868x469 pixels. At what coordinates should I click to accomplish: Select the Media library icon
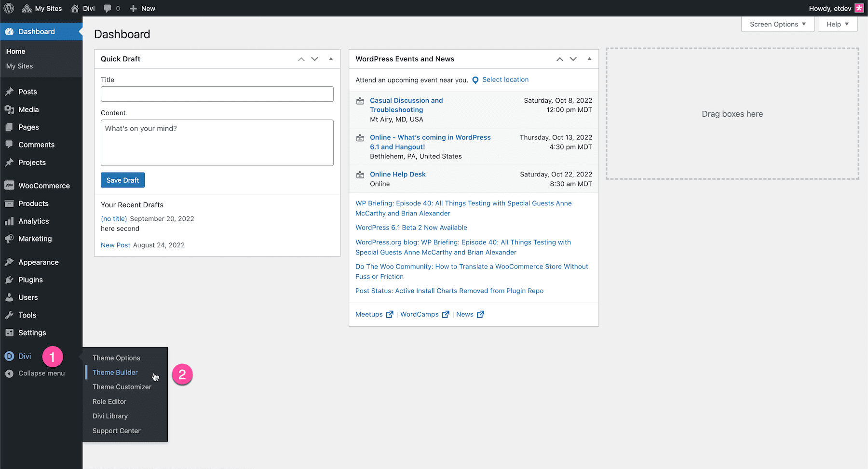(x=10, y=109)
